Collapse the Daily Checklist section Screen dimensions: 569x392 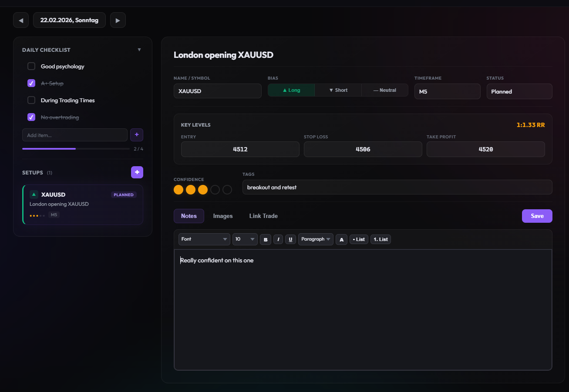click(139, 50)
